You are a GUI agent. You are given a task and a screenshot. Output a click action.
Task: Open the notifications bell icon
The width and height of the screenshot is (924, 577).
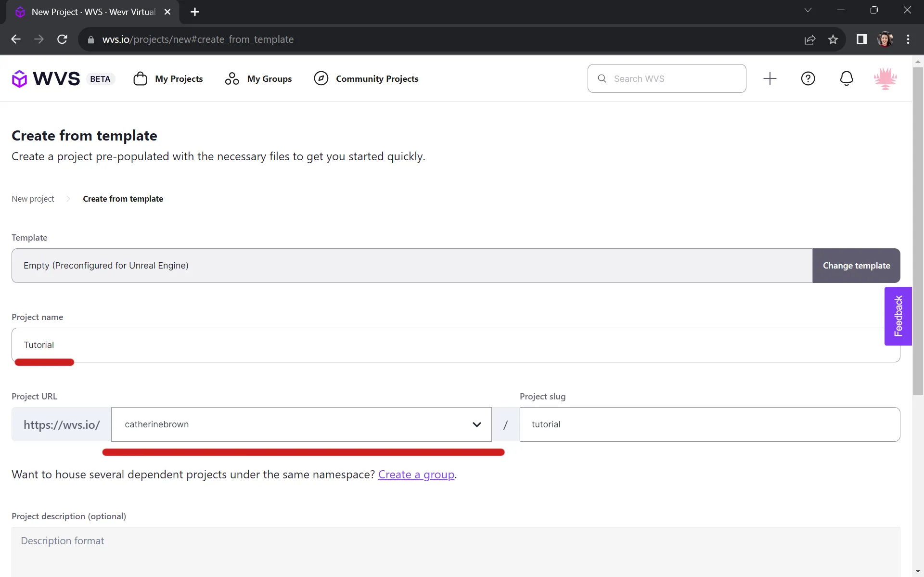click(x=846, y=78)
